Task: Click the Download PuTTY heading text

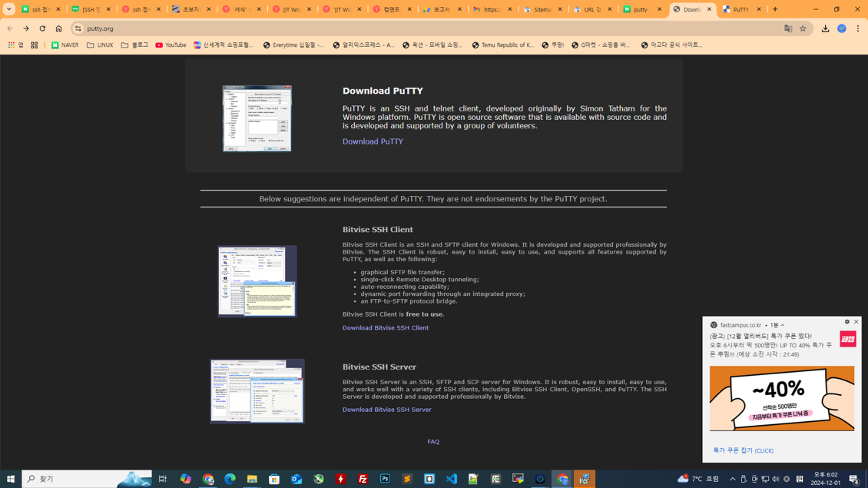Action: coord(383,91)
